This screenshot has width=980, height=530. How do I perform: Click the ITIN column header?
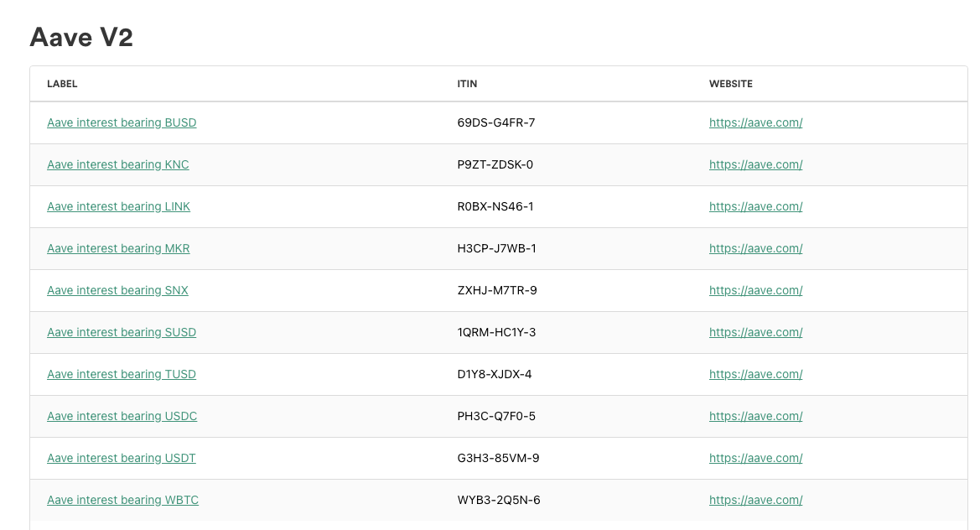(467, 84)
